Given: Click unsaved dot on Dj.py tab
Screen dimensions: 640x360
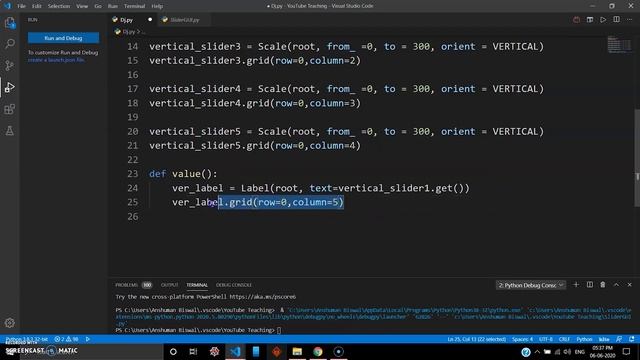Looking at the screenshot, I should (150, 20).
